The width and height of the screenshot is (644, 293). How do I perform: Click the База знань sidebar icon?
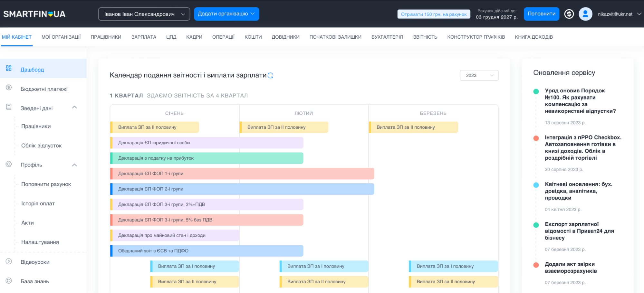[9, 281]
